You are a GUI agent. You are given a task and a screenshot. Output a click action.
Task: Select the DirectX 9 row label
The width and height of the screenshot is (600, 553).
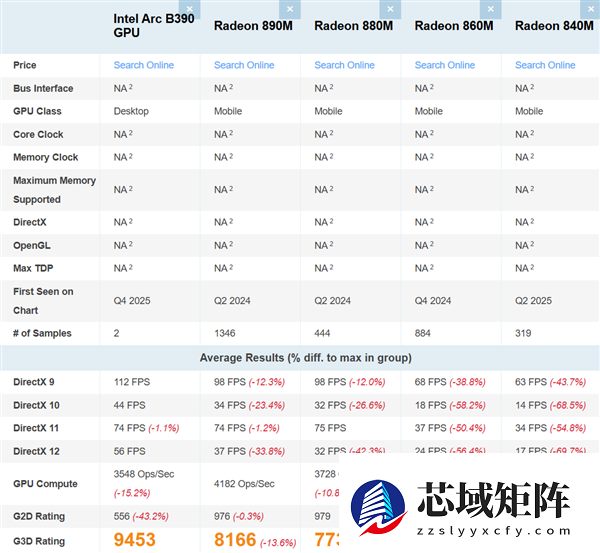[x=34, y=382]
